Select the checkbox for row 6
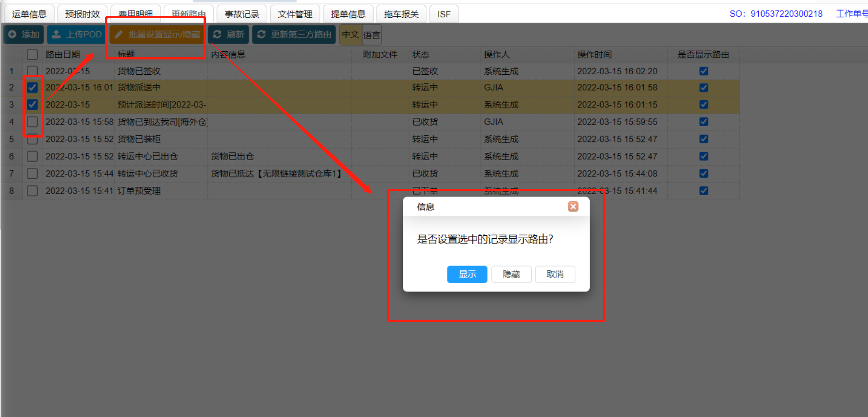This screenshot has height=417, width=868. tap(32, 156)
